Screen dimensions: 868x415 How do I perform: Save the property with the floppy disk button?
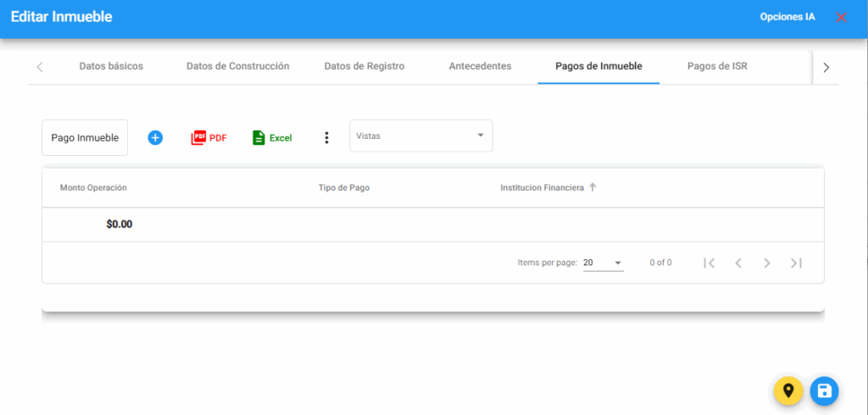pos(824,390)
